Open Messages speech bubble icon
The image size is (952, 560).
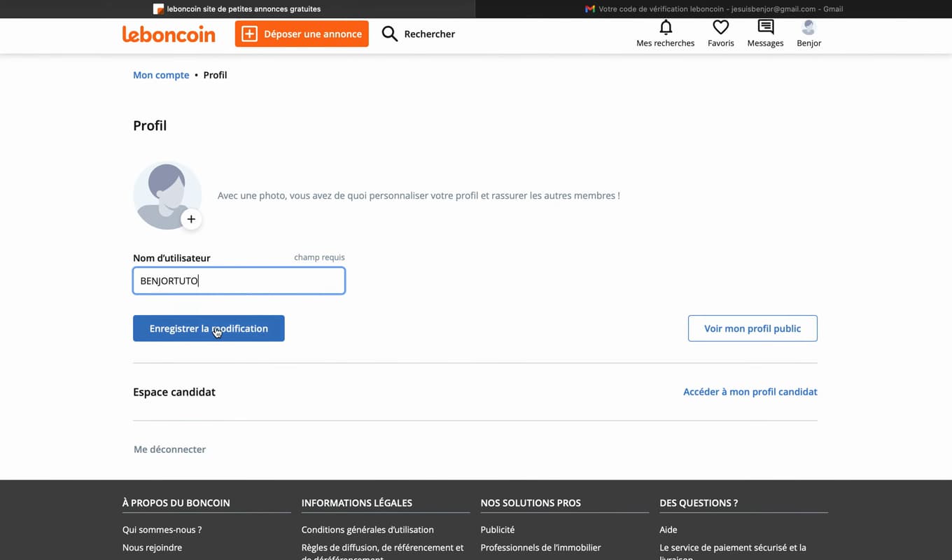766,27
